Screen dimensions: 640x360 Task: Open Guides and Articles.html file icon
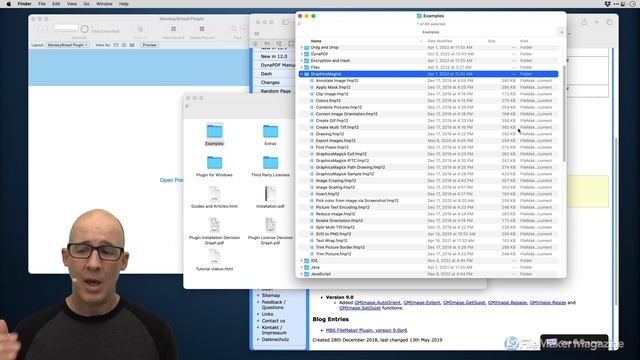tap(214, 194)
